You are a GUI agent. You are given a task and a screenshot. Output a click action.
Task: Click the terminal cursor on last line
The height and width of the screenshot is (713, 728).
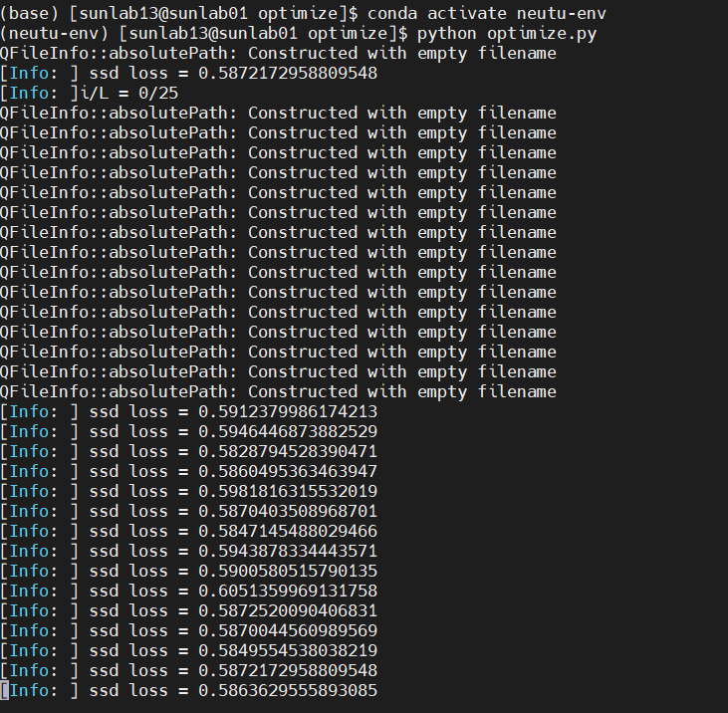(4, 691)
